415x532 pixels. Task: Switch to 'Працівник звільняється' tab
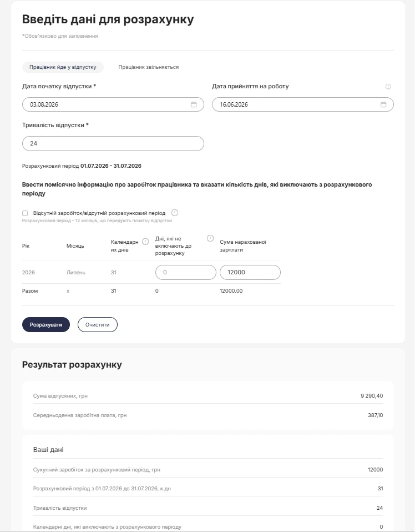point(149,67)
